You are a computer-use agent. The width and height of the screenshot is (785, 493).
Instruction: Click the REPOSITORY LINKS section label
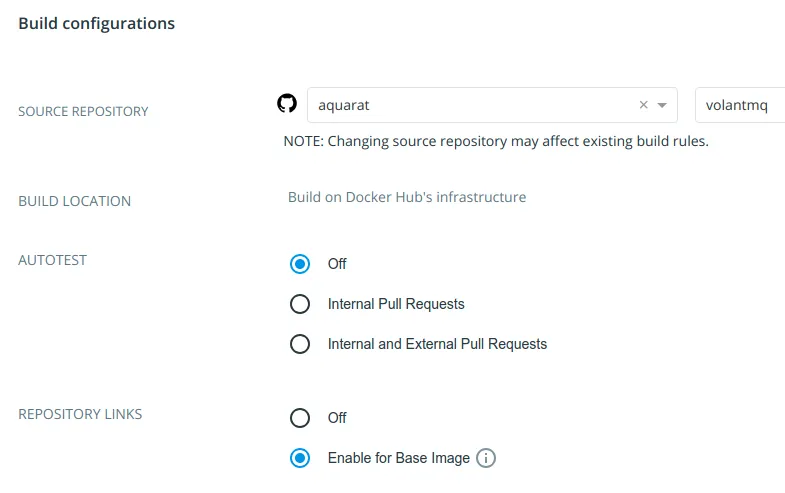click(x=80, y=414)
